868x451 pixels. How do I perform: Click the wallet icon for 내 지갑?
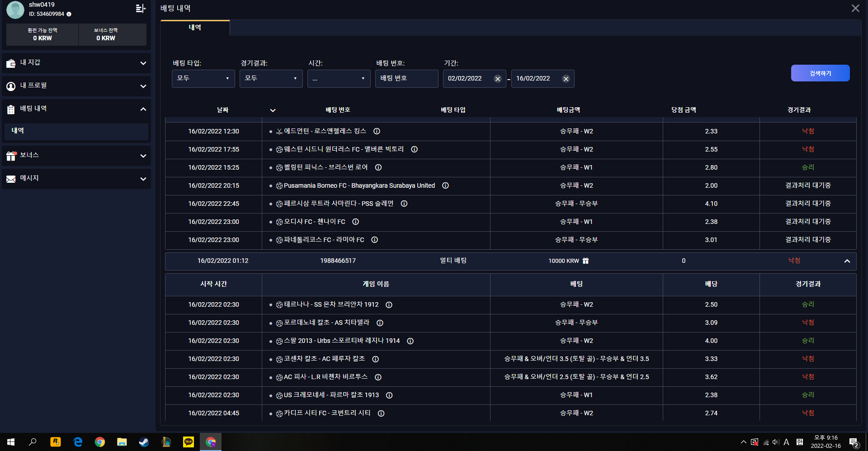pos(11,63)
